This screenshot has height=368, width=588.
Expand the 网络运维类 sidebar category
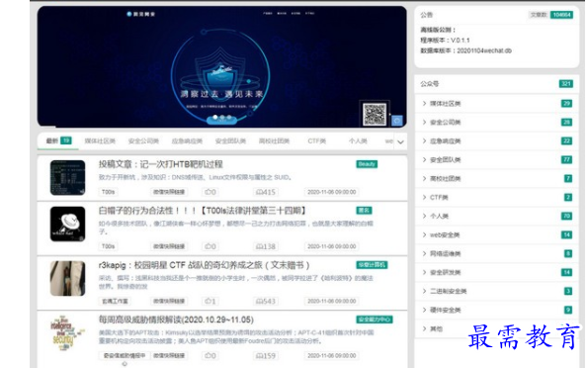[496, 253]
